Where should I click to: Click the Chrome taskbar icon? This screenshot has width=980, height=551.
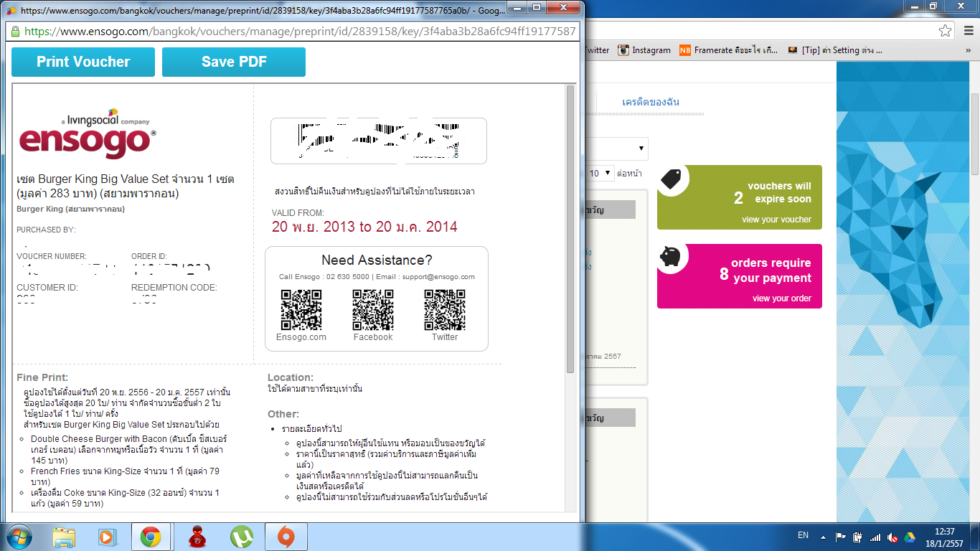[151, 537]
